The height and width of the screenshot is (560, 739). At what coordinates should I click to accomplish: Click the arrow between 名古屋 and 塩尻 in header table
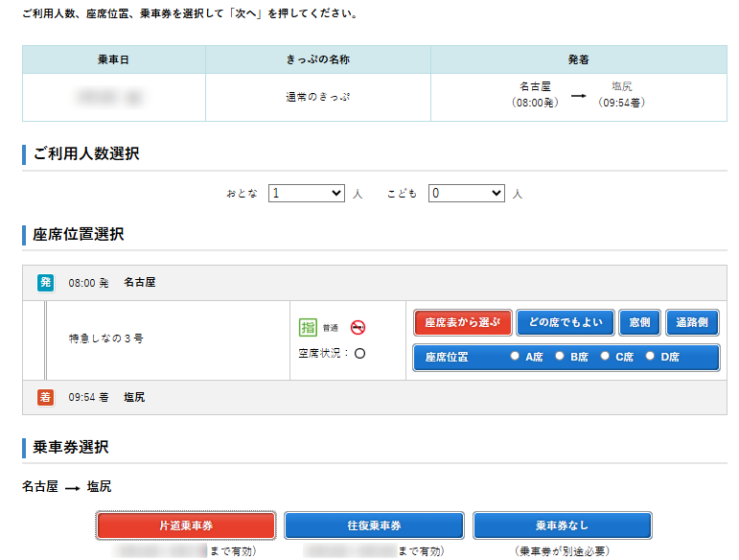tap(579, 95)
